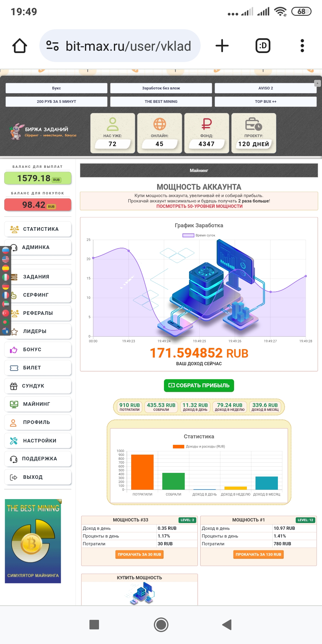
Task: Select the Russian flag language icon
Action: [x=6, y=250]
